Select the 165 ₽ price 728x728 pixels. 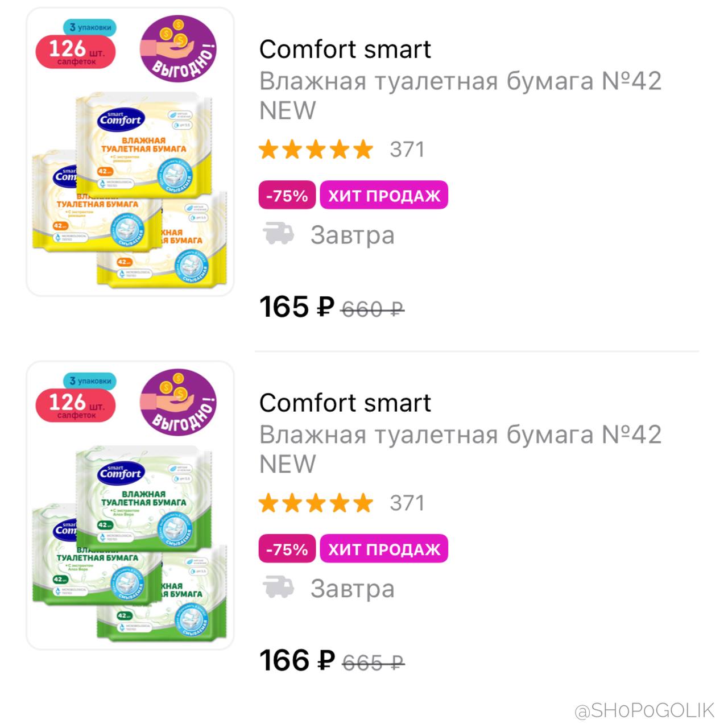point(297,307)
